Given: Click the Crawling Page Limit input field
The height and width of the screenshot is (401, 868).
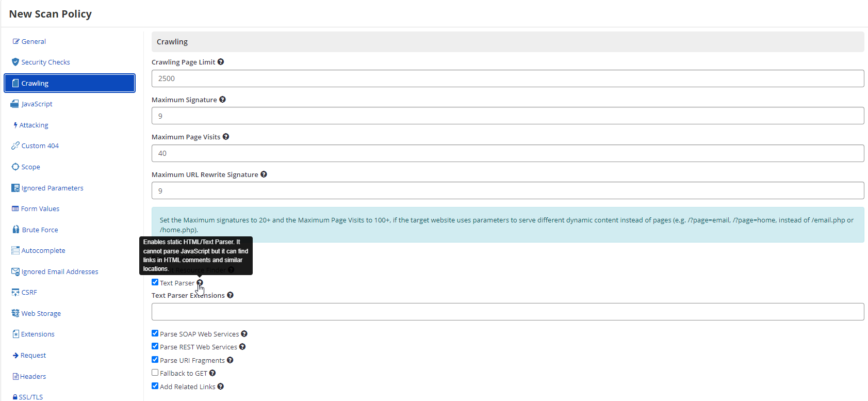Looking at the screenshot, I should 507,78.
